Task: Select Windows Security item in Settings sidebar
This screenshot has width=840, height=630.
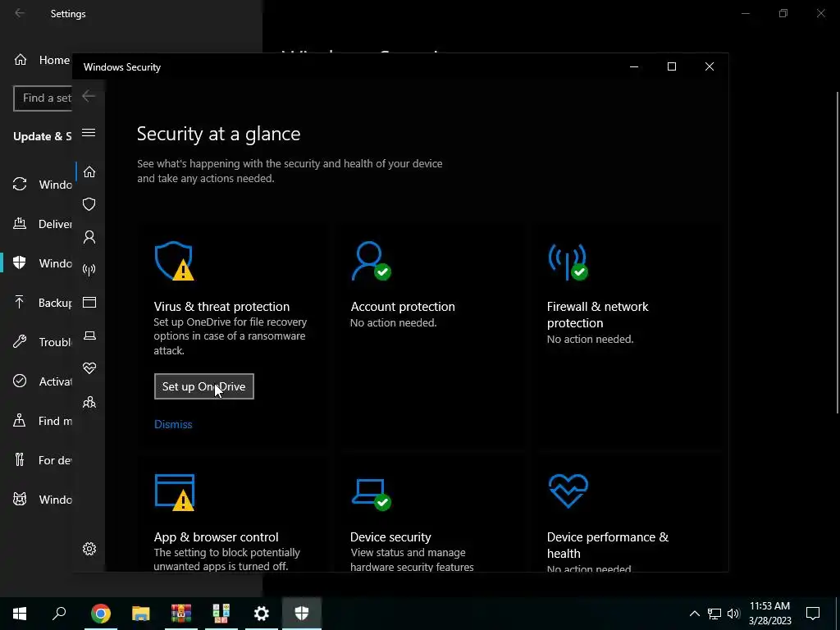Action: pyautogui.click(x=42, y=263)
